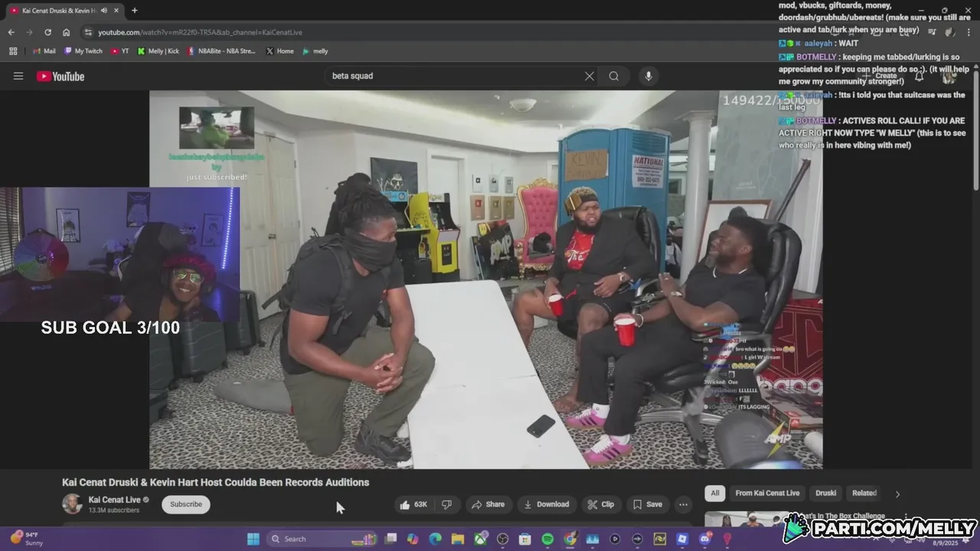The height and width of the screenshot is (551, 980).
Task: Go to the YouTube home logo
Action: click(x=60, y=76)
